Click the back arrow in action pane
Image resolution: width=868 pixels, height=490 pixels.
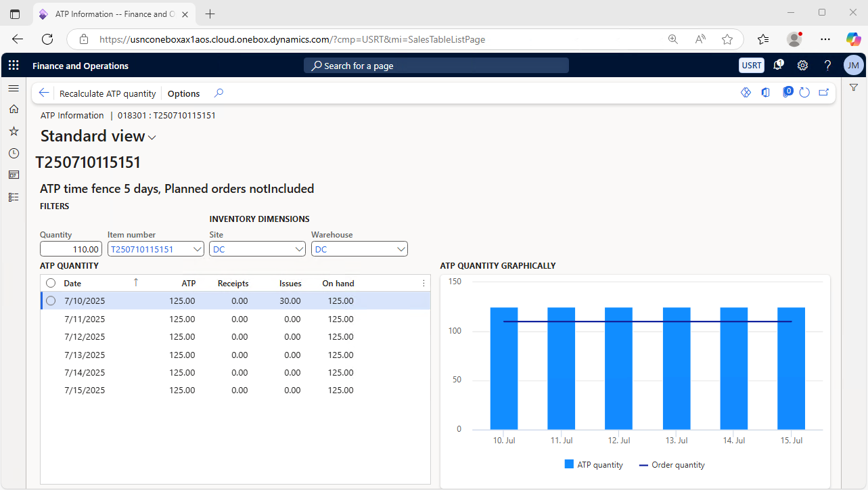pos(44,93)
